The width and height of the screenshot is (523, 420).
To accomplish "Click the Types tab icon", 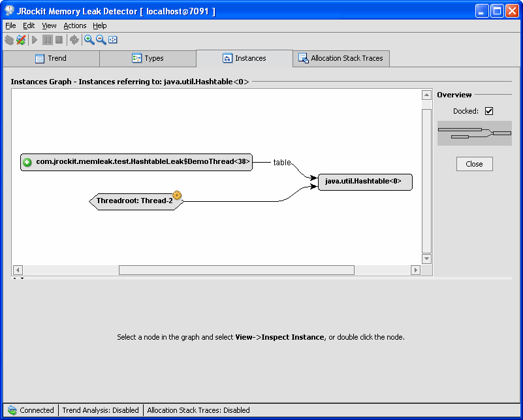I will click(x=136, y=58).
